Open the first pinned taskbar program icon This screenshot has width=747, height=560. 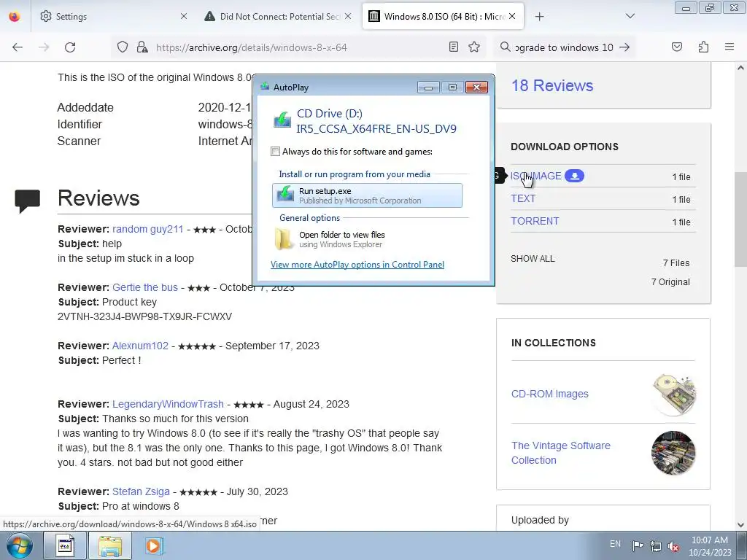(x=65, y=545)
